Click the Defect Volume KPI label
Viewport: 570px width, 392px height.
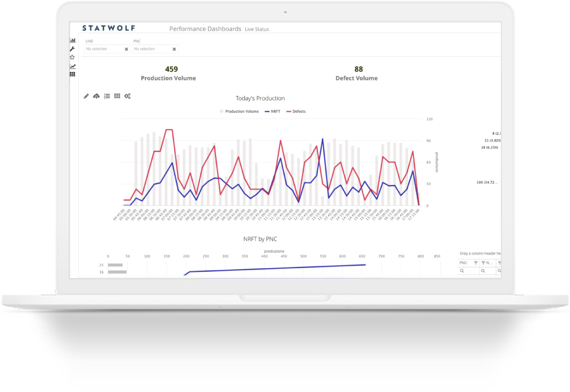357,78
